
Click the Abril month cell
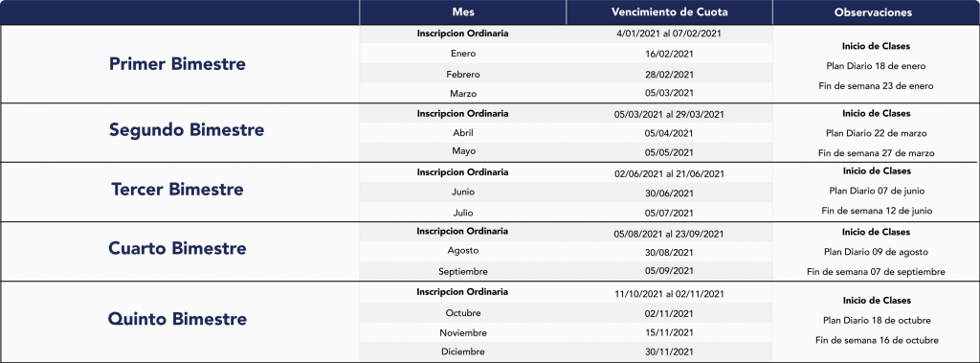pos(463,133)
